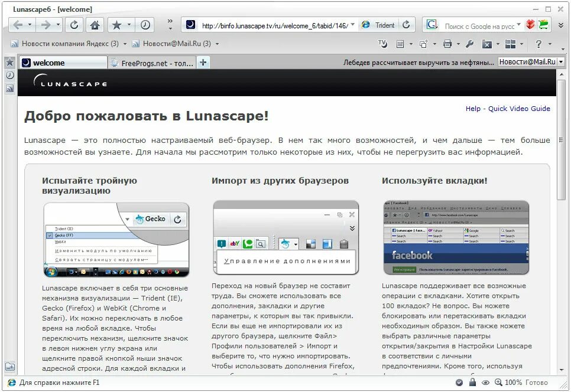Click the sidebar folder icon at bottom
Screen dimensions: 571x392
(10, 367)
